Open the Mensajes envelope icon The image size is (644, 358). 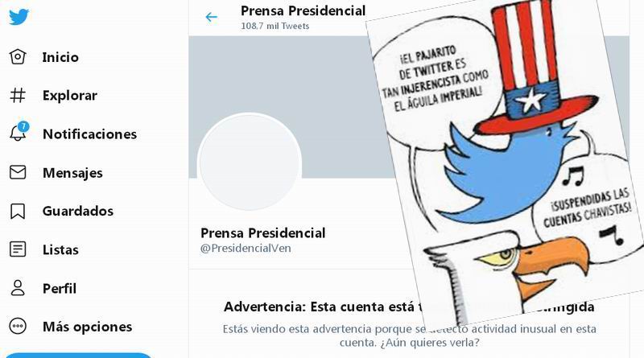[18, 172]
